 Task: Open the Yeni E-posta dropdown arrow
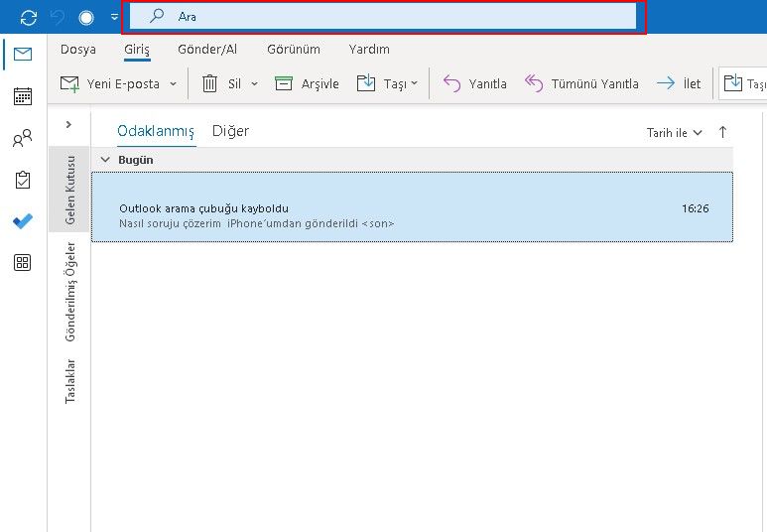click(x=173, y=84)
